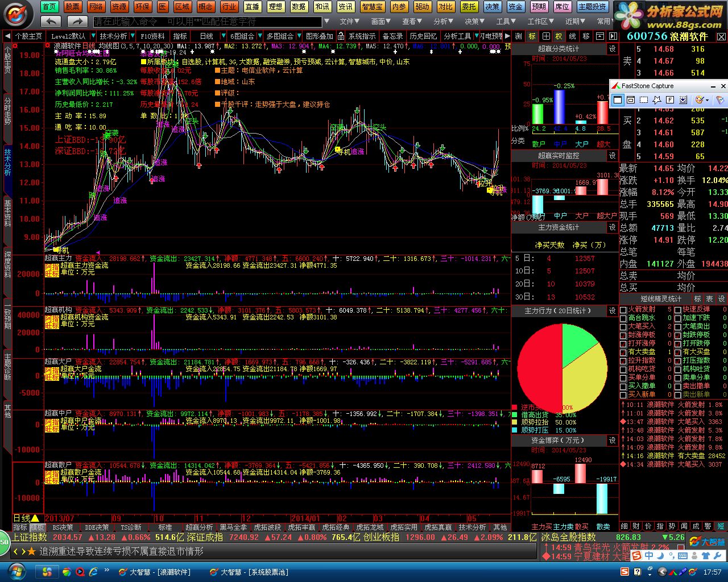Select FastStone capture window/object icon

pos(630,100)
